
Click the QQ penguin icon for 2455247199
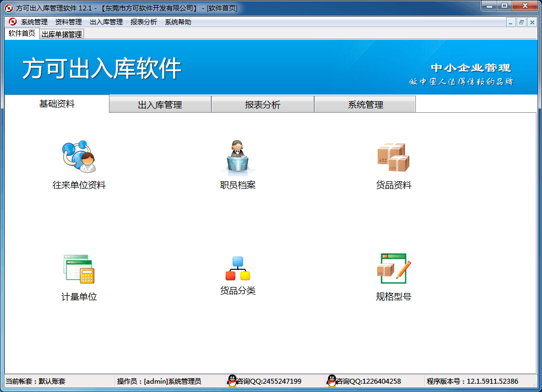(232, 381)
